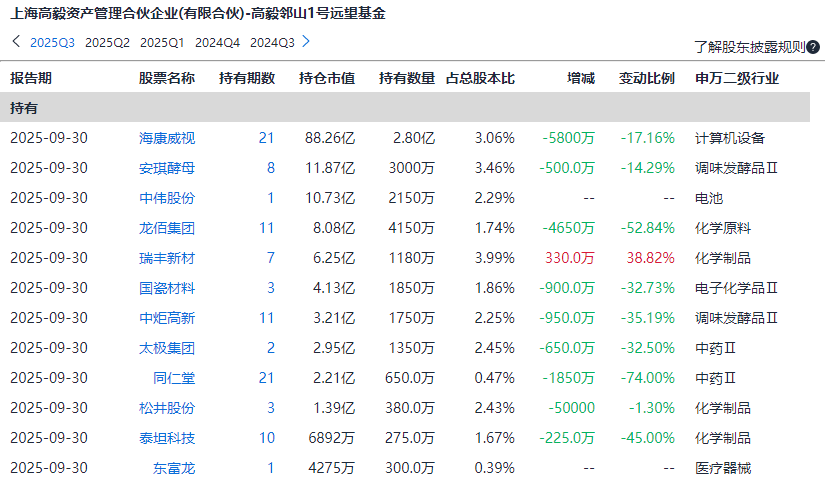Click change ratio -17.16% cell

tap(648, 138)
